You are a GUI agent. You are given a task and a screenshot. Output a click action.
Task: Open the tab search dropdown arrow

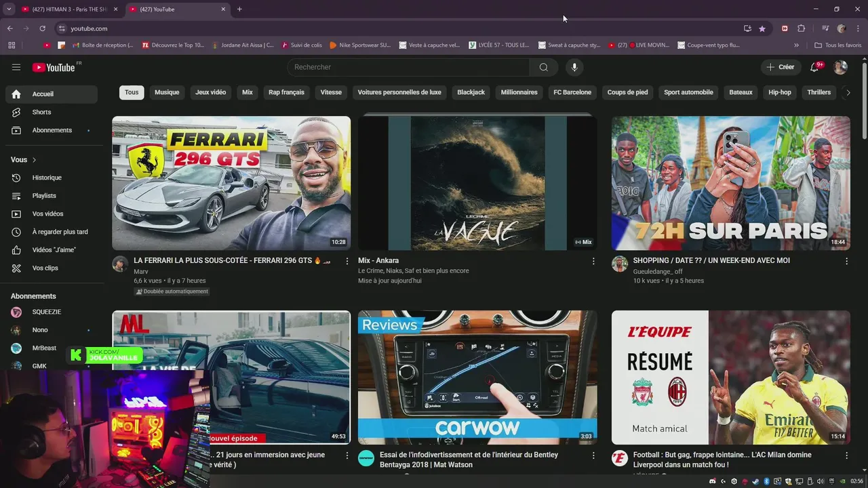point(9,9)
